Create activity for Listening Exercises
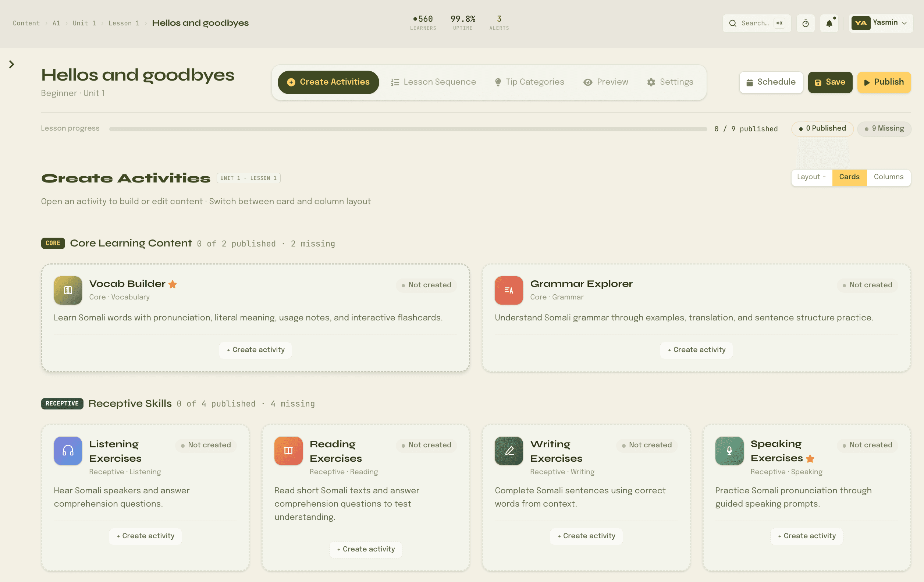The image size is (924, 582). click(145, 536)
